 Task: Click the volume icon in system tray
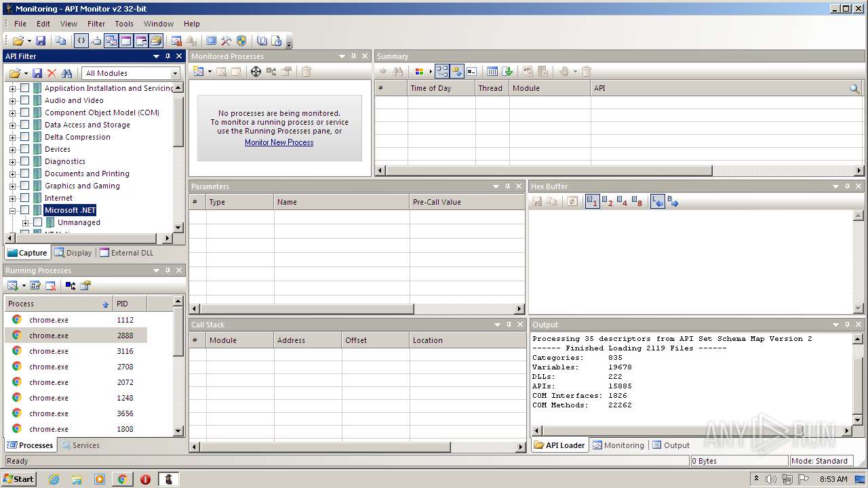point(771,479)
